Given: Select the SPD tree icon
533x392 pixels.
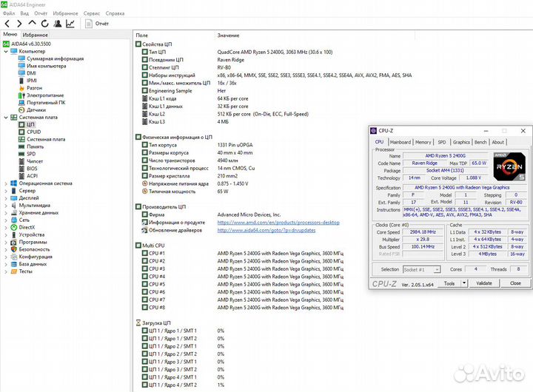Looking at the screenshot, I should point(21,154).
